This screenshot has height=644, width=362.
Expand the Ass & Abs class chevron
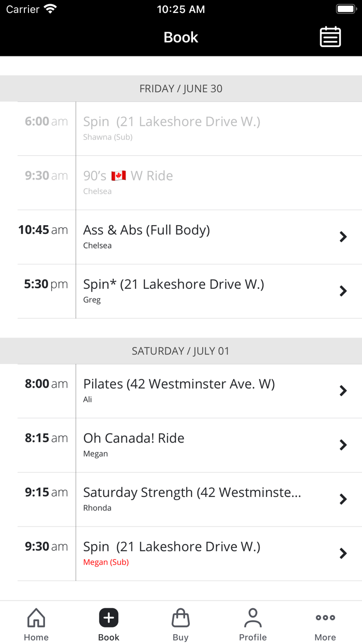pos(343,237)
